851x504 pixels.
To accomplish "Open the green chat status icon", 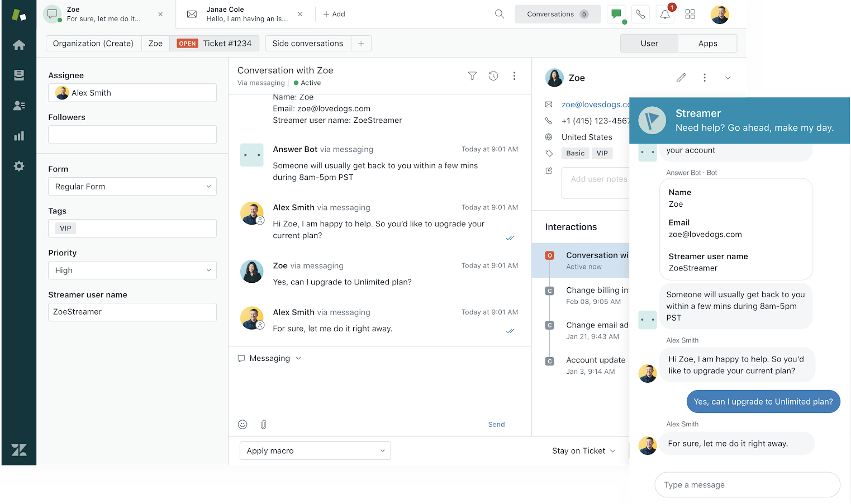I will (616, 15).
